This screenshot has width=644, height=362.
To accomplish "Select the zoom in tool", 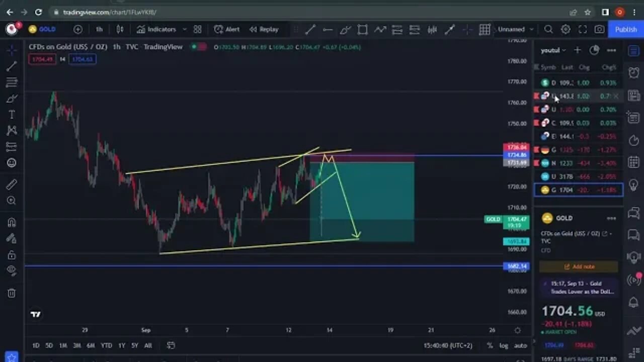I will [12, 201].
